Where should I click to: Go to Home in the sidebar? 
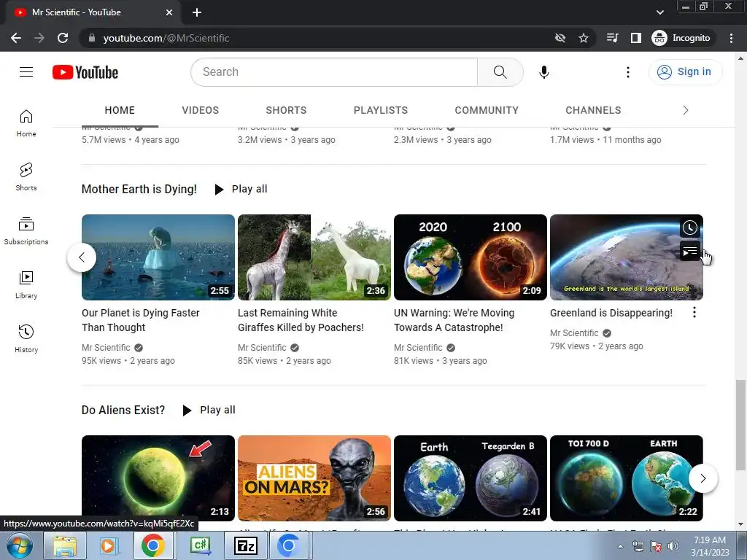pos(26,122)
